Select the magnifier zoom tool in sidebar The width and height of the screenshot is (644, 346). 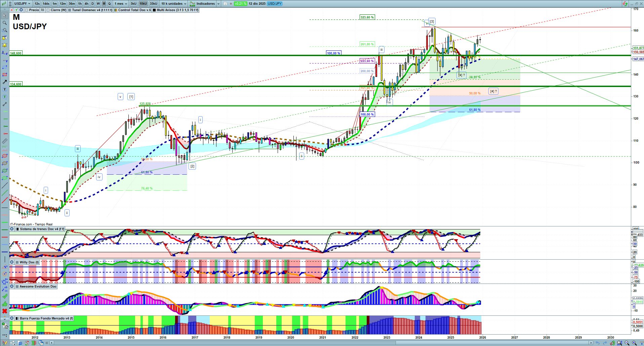[5, 23]
